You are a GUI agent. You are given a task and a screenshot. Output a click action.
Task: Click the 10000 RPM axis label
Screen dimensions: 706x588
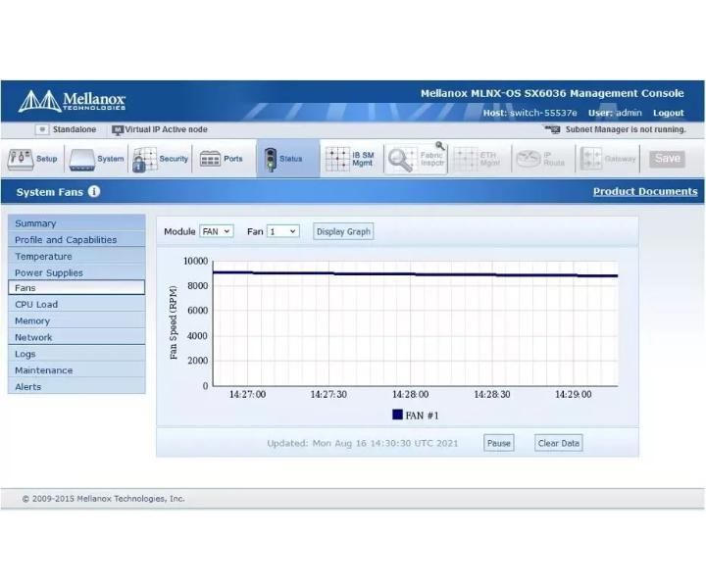[195, 261]
